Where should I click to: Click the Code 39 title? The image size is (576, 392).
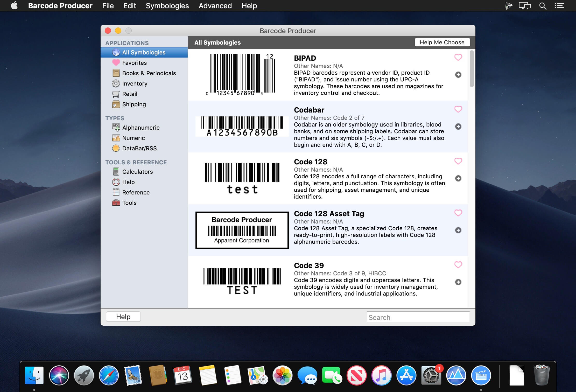point(309,265)
